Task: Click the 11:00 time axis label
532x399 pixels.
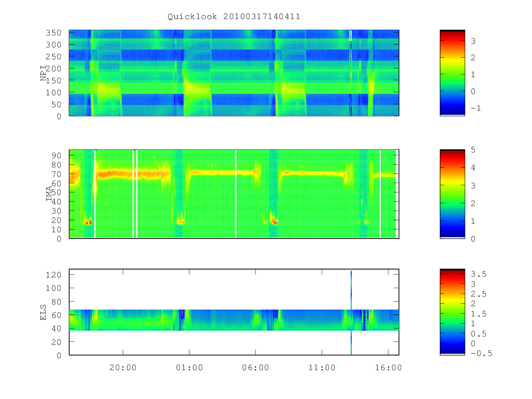Action: point(322,368)
